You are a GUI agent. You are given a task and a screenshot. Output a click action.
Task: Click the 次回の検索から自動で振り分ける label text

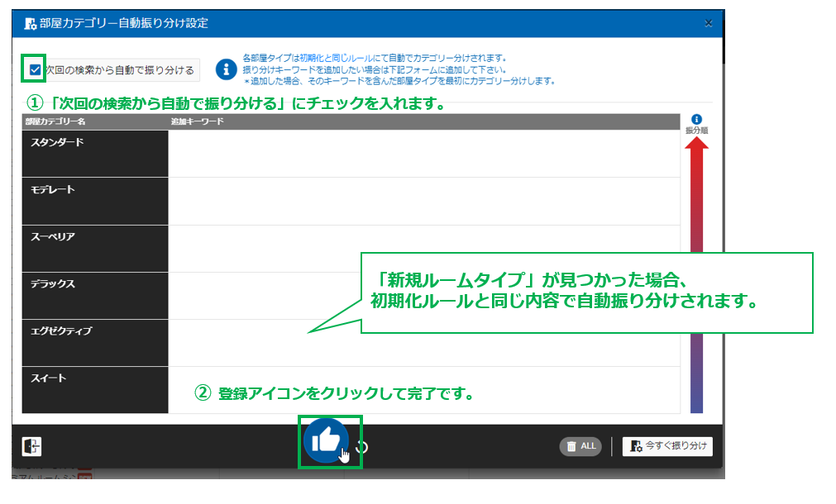pos(120,71)
